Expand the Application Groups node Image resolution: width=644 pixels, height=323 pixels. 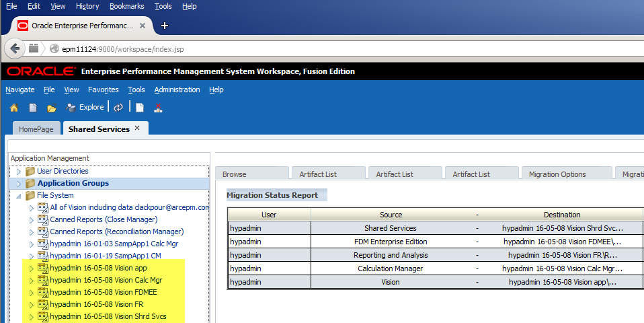tap(18, 184)
